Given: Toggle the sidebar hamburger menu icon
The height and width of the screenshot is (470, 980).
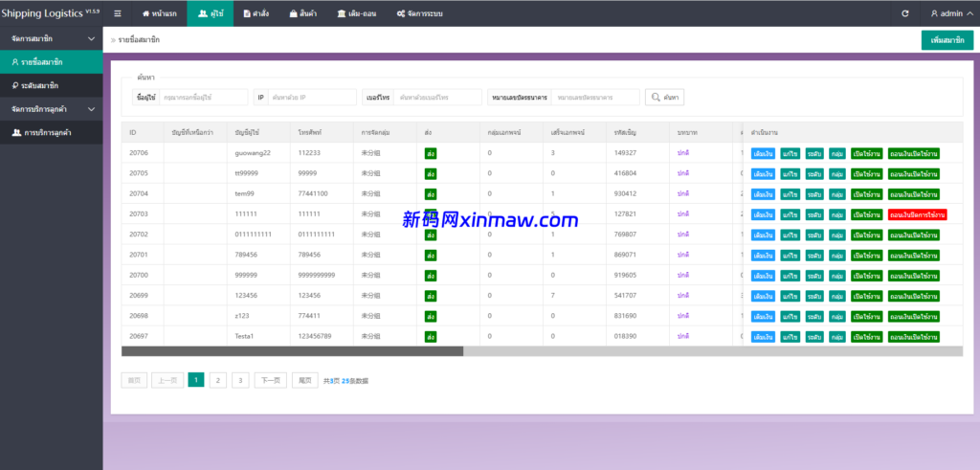Looking at the screenshot, I should pos(117,13).
